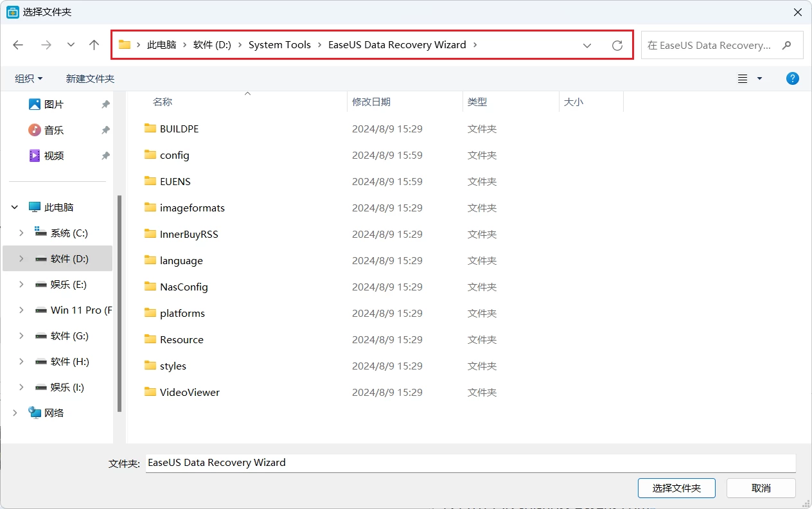The image size is (812, 509).
Task: Click 文件夹 type of VideoViewer row
Action: (482, 392)
